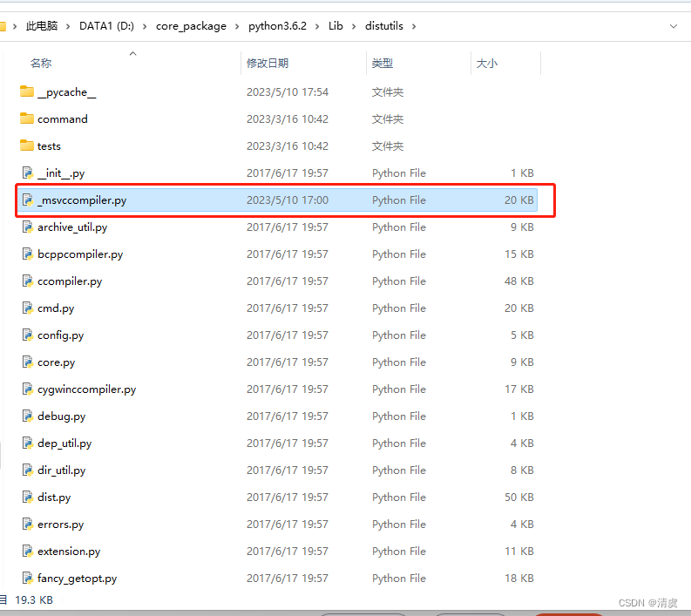Select the archive_util.py file name

point(72,227)
